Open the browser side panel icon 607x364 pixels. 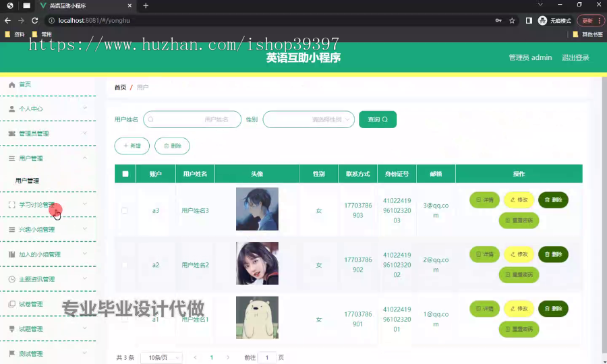(529, 20)
